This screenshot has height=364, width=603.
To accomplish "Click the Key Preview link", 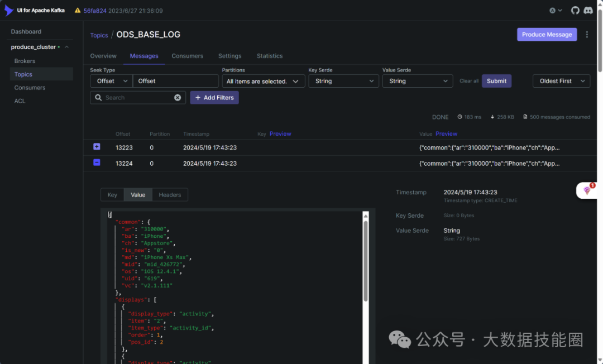I will point(280,134).
